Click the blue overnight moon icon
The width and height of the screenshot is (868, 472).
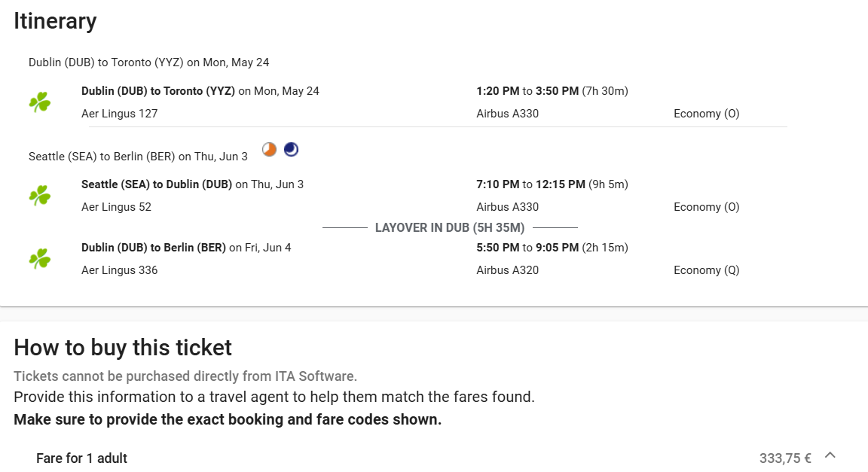(291, 149)
